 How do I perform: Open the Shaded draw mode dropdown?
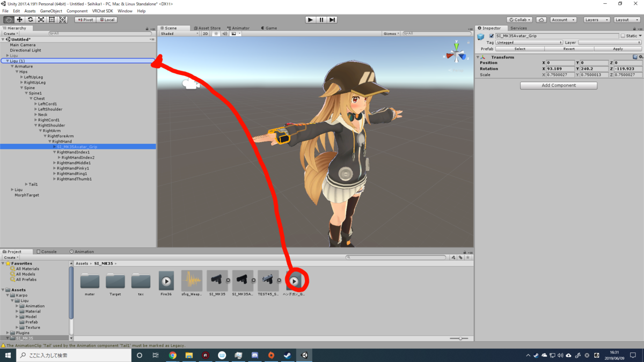[179, 34]
